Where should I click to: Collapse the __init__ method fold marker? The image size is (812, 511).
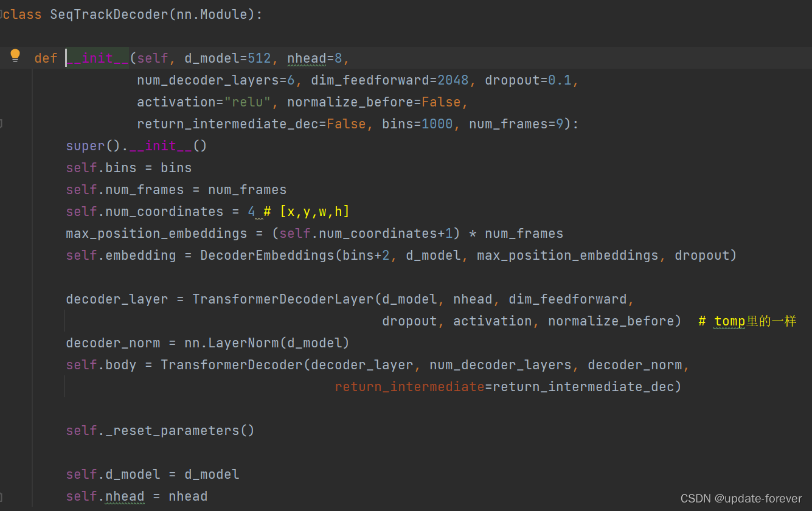pos(2,123)
